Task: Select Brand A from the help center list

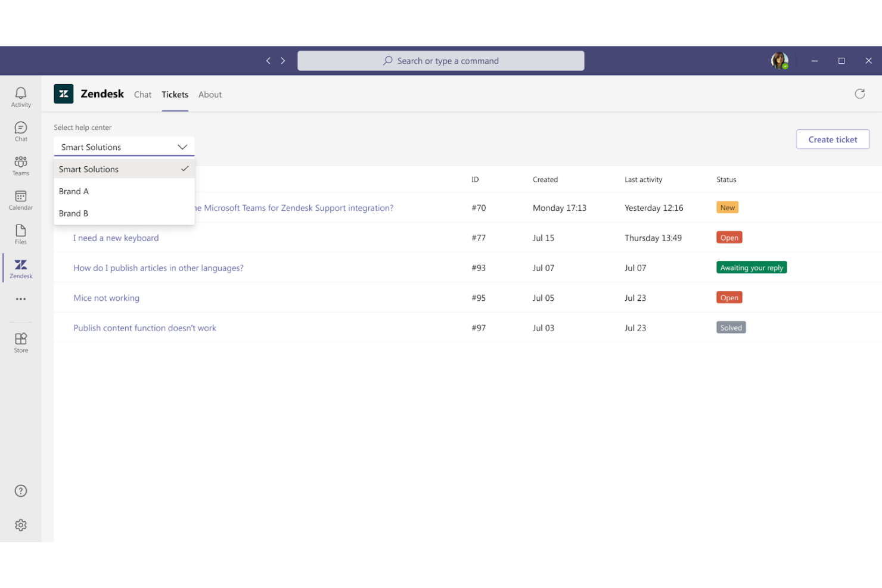Action: coord(74,191)
